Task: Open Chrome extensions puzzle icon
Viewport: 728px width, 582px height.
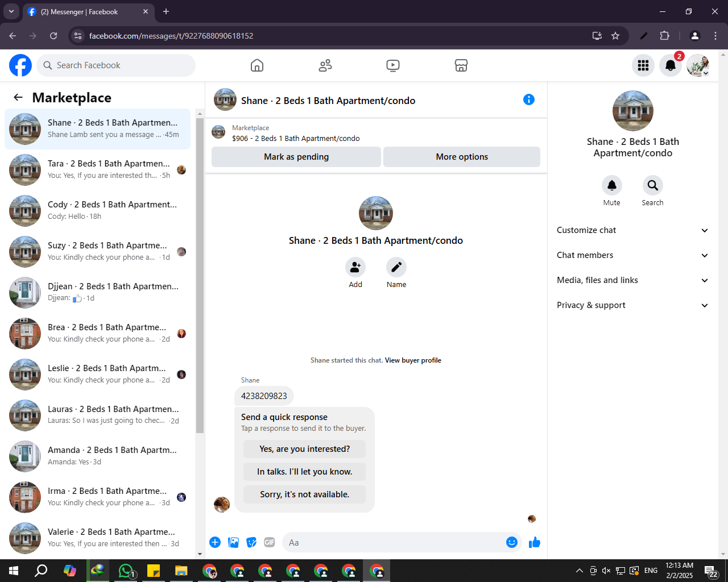Action: [664, 36]
